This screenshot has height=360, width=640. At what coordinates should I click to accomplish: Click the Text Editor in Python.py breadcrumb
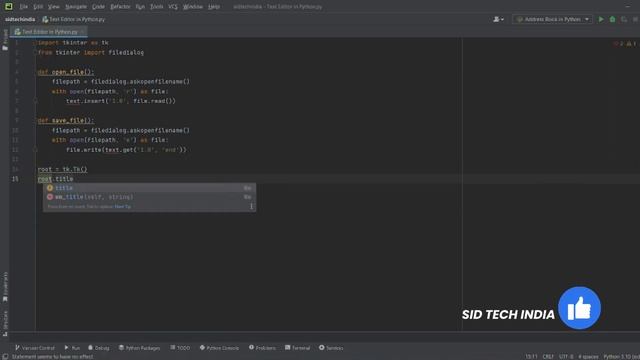[73, 19]
